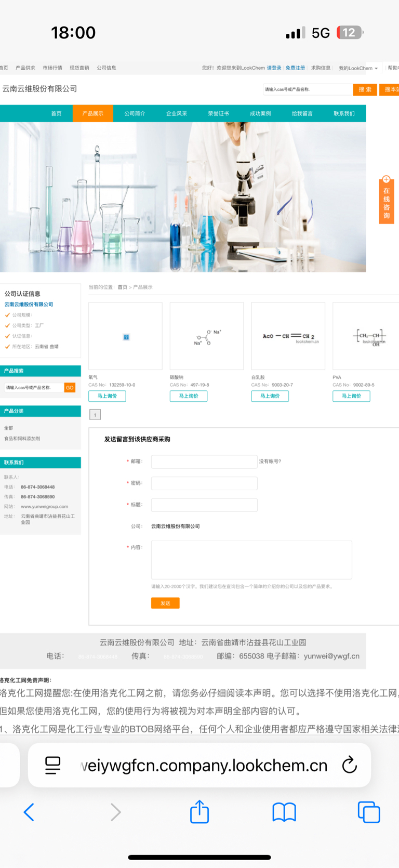Click the 求购信息 link

[321, 68]
